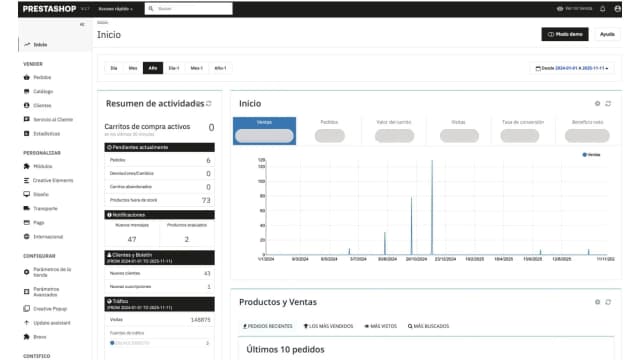Image resolution: width=640 pixels, height=360 pixels.
Task: Open Update assistant in the sidebar
Action: (x=47, y=323)
